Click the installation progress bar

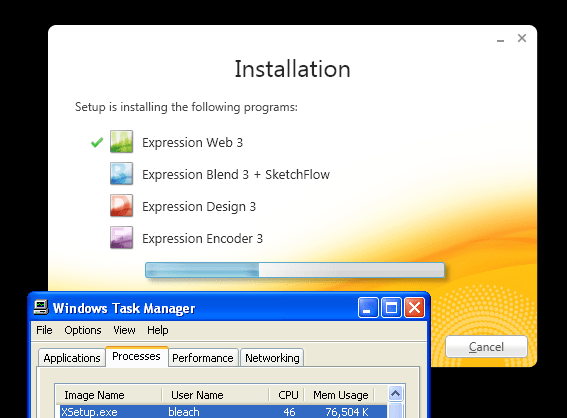(295, 270)
